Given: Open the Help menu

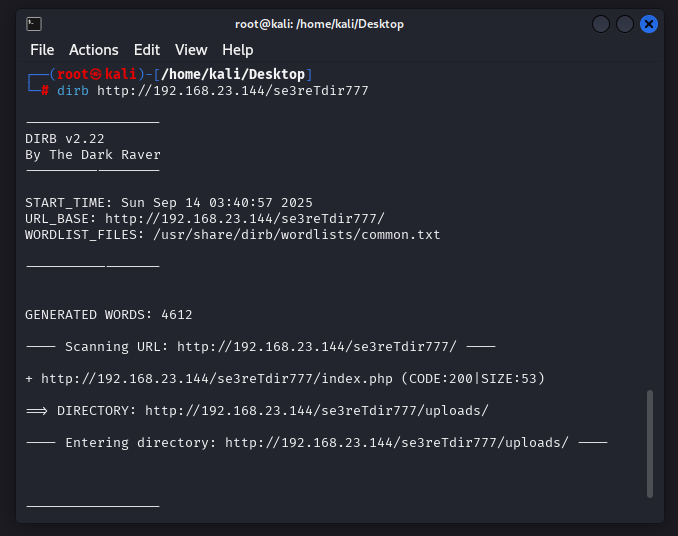Looking at the screenshot, I should click(x=238, y=50).
